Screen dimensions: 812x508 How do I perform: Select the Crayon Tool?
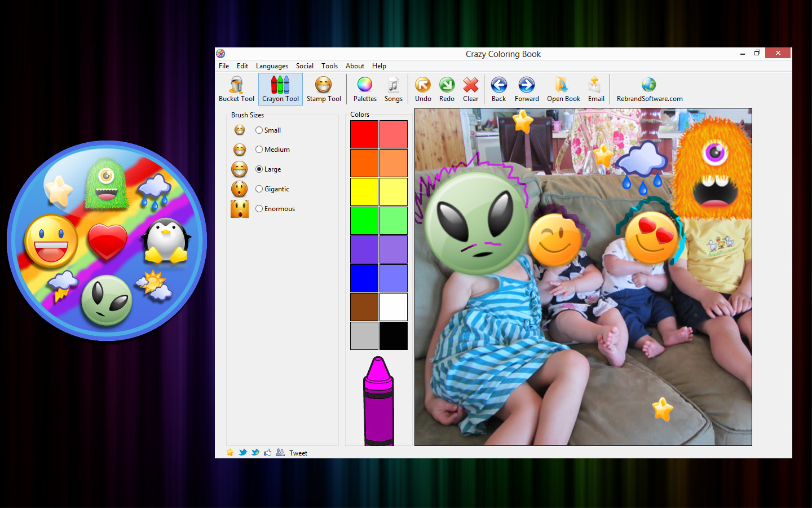coord(280,89)
